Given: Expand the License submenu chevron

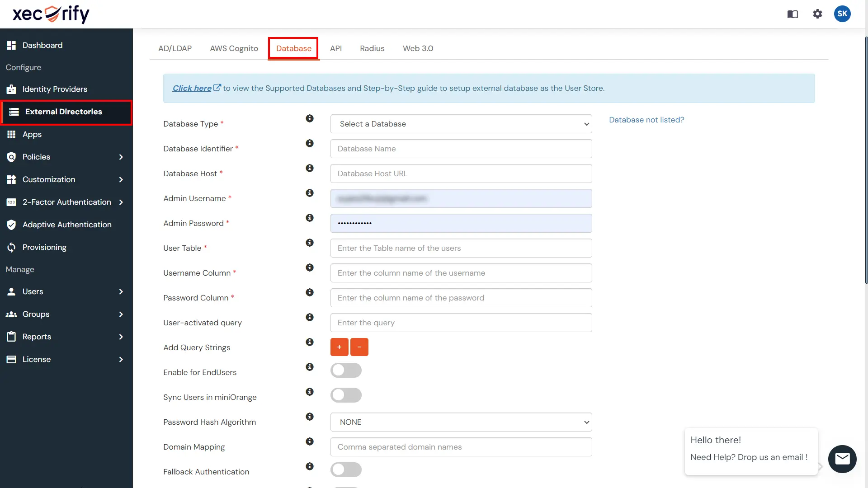Looking at the screenshot, I should tap(121, 359).
